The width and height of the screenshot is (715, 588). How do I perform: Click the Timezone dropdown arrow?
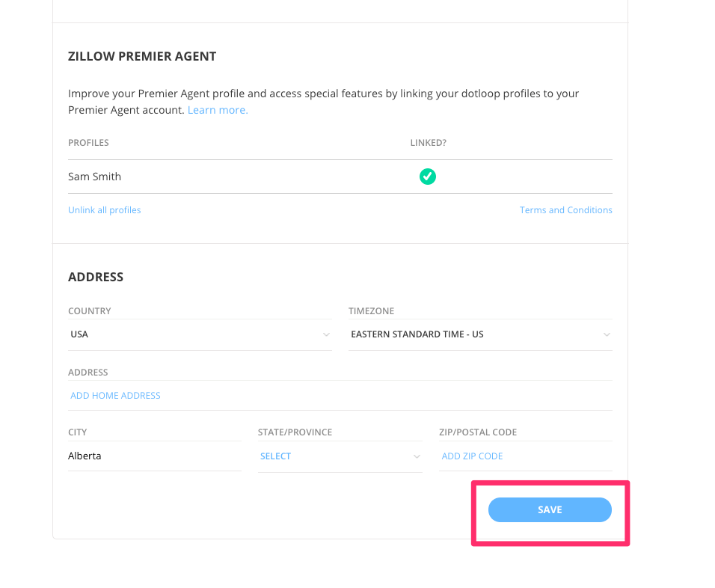[607, 334]
